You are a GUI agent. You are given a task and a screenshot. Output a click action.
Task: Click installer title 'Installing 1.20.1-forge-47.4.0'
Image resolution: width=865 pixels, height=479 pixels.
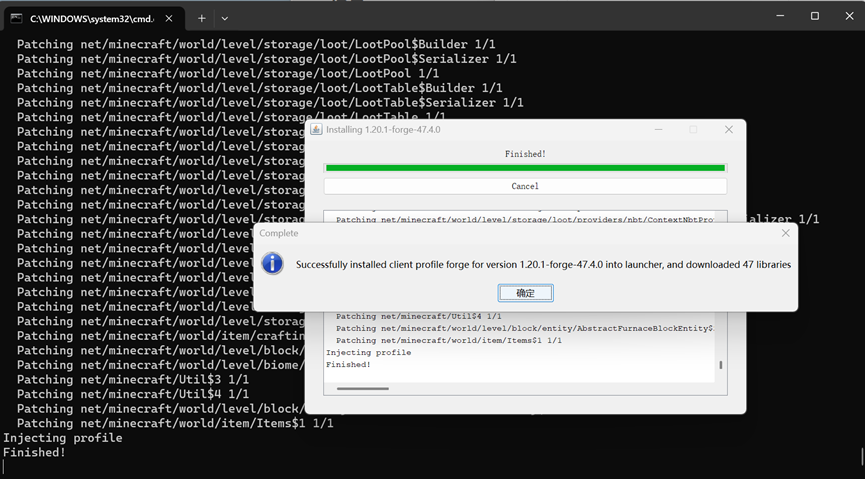point(383,130)
